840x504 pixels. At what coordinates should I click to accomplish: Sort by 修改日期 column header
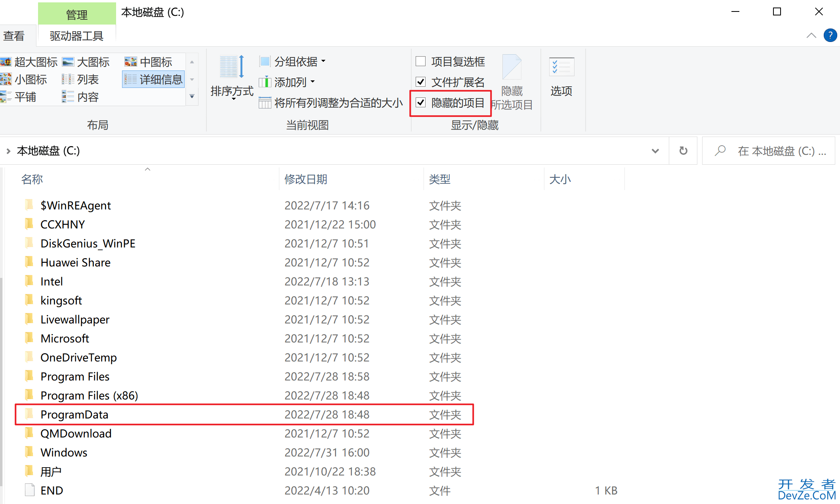click(306, 179)
